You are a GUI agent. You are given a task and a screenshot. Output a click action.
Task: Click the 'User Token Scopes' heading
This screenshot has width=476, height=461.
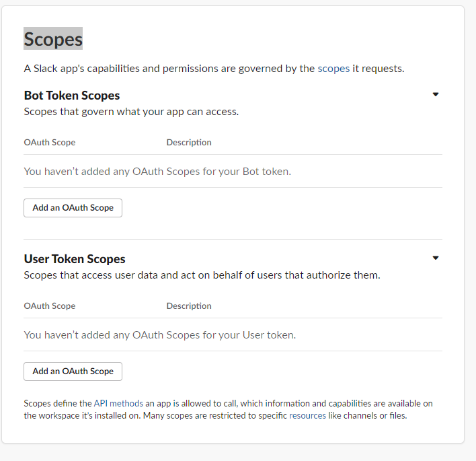(75, 259)
